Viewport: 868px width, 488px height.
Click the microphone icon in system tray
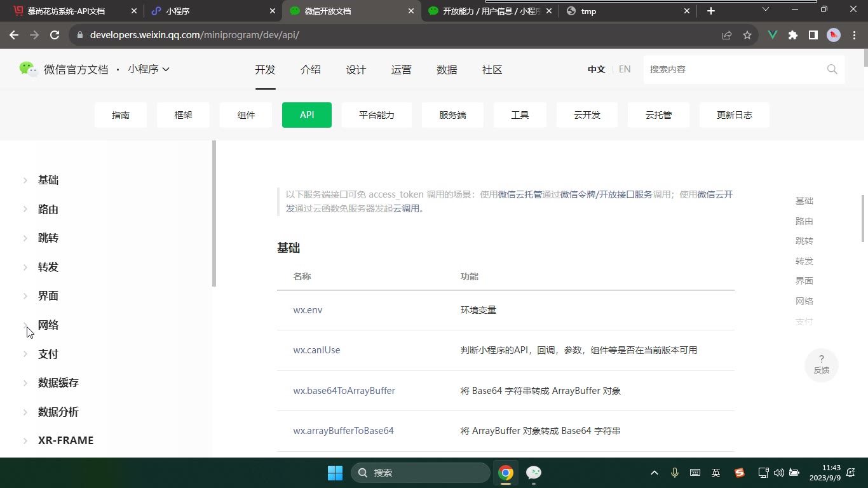pos(675,473)
